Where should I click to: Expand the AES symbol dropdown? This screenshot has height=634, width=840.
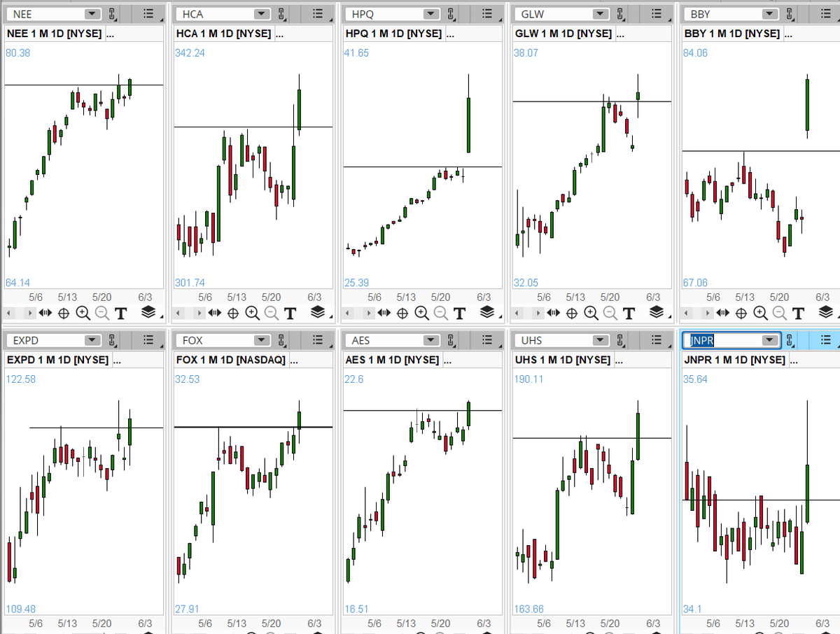(431, 341)
